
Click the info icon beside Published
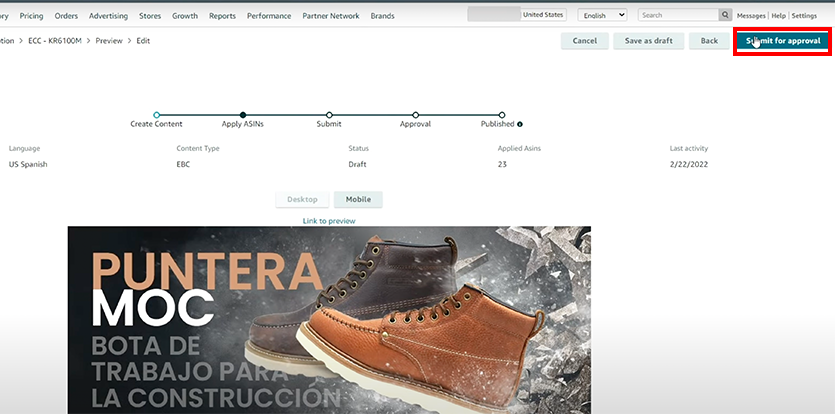(520, 124)
